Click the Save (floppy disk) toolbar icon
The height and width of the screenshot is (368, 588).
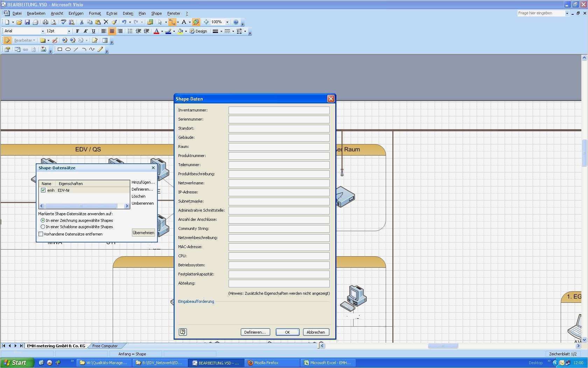pos(27,22)
